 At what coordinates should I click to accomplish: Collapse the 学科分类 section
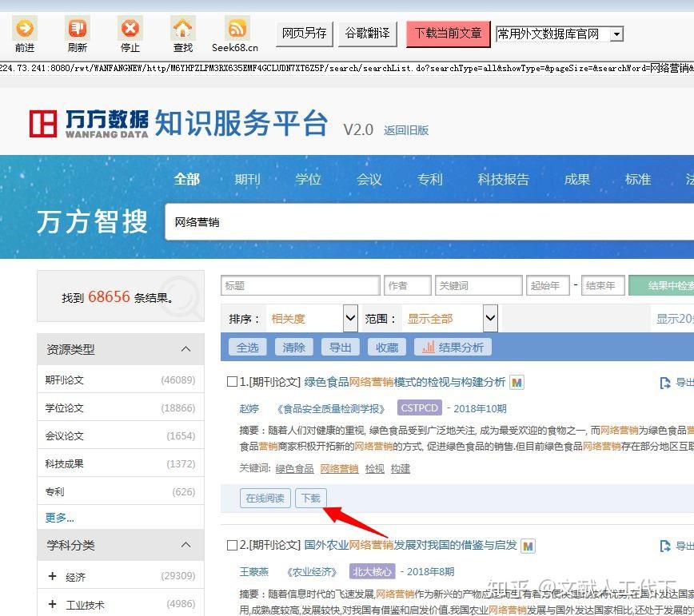pyautogui.click(x=185, y=545)
